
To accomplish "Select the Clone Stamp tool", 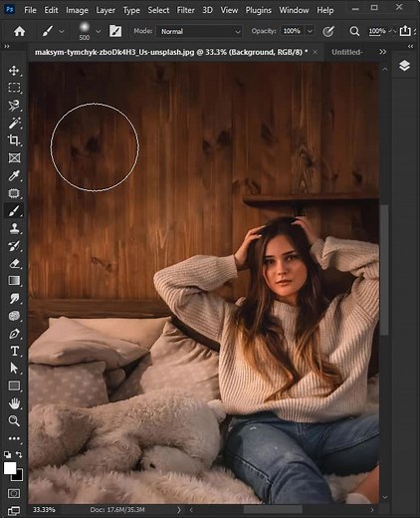I will click(14, 228).
